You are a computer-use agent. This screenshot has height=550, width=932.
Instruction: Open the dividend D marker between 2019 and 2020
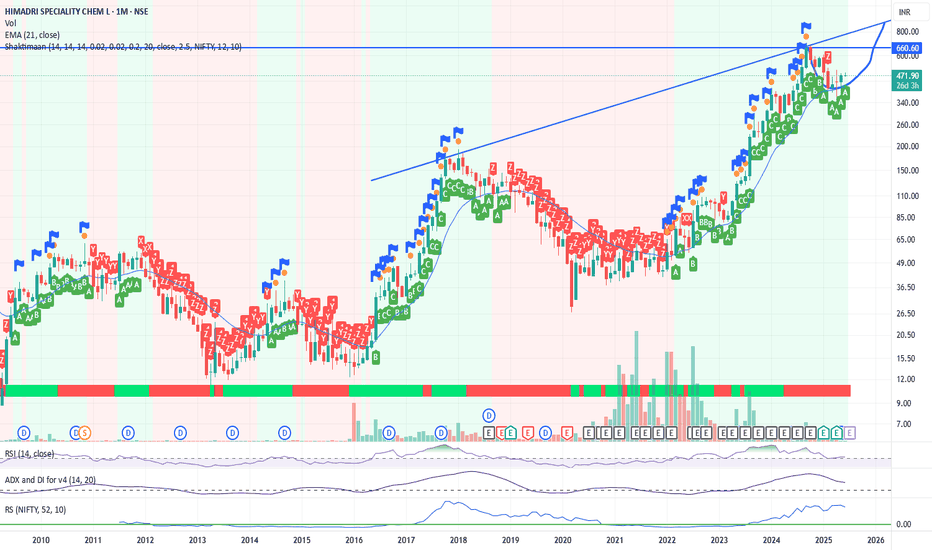[x=545, y=433]
